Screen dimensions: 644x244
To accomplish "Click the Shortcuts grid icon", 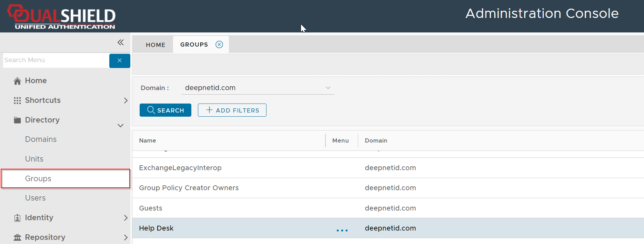I will point(17,100).
